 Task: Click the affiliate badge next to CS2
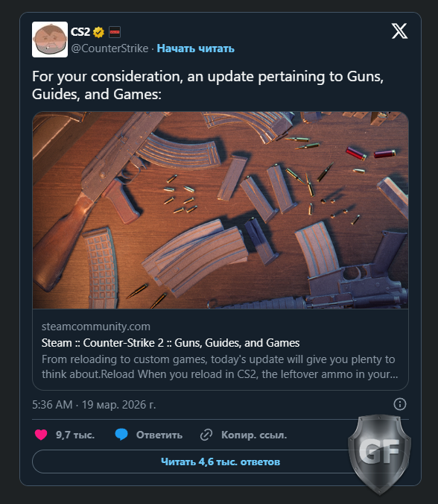pos(115,32)
